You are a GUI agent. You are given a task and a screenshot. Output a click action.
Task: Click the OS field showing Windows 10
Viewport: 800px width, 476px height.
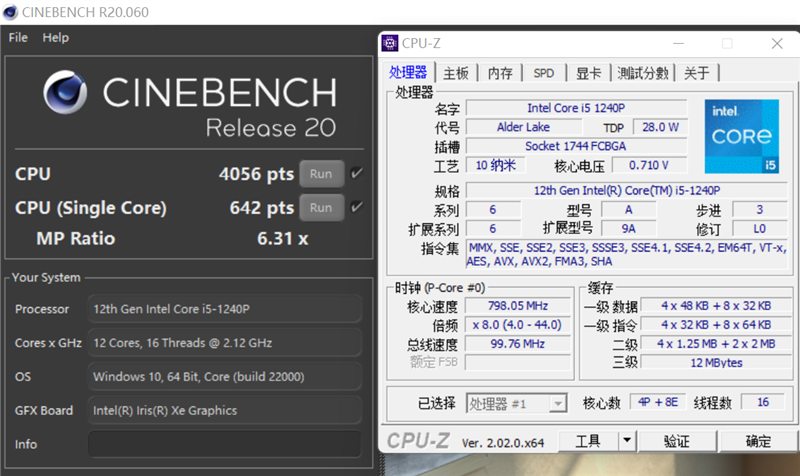click(225, 377)
